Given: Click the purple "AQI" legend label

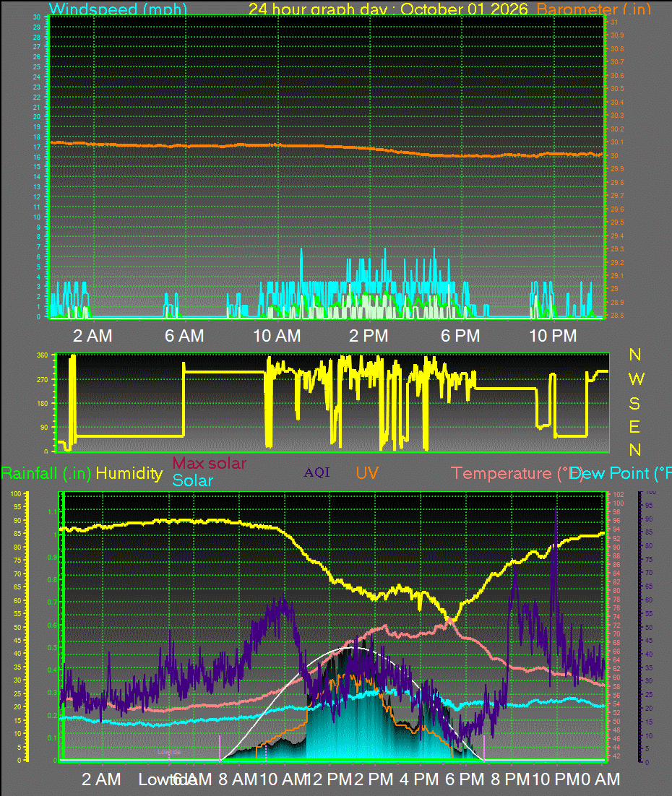Looking at the screenshot, I should tap(317, 472).
